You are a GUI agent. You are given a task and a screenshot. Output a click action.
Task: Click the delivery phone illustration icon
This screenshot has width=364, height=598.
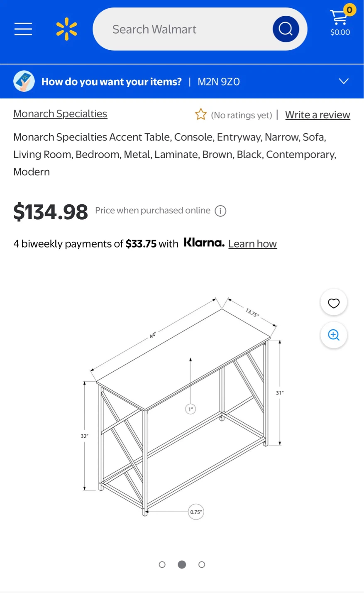pyautogui.click(x=24, y=81)
